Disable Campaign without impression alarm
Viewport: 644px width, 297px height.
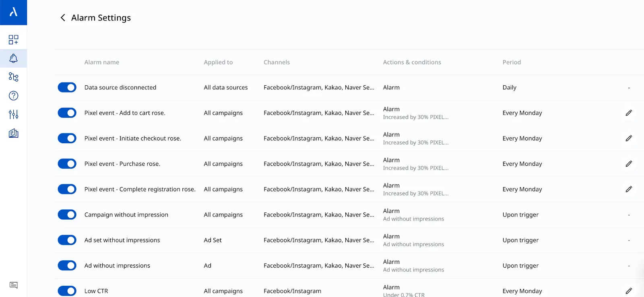[67, 214]
